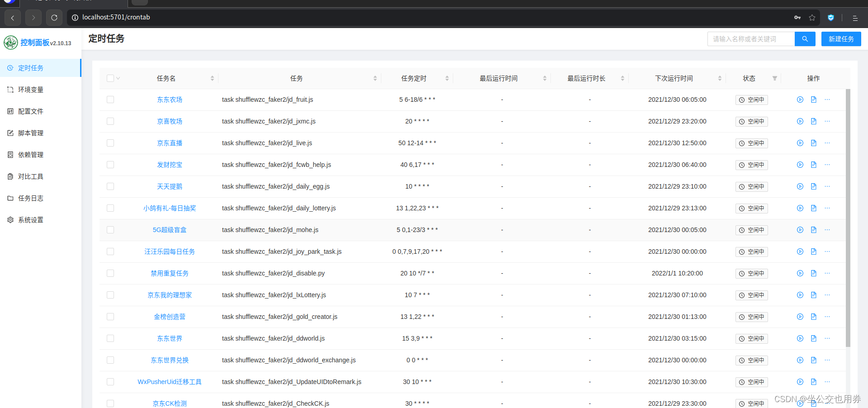Open the browser hamburger menu
This screenshot has height=408, width=868.
pos(855,18)
